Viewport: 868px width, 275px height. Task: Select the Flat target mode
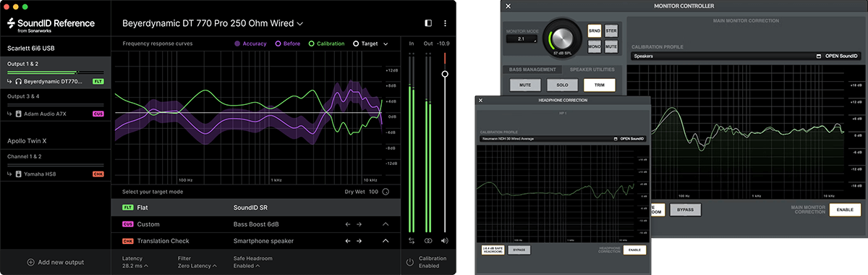(255, 208)
